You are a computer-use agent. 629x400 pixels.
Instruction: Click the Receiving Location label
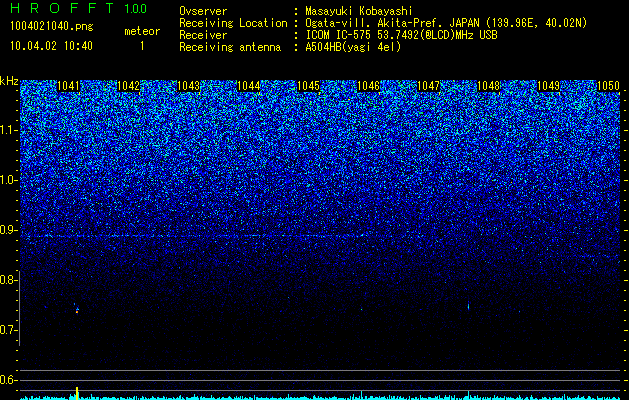pyautogui.click(x=233, y=23)
